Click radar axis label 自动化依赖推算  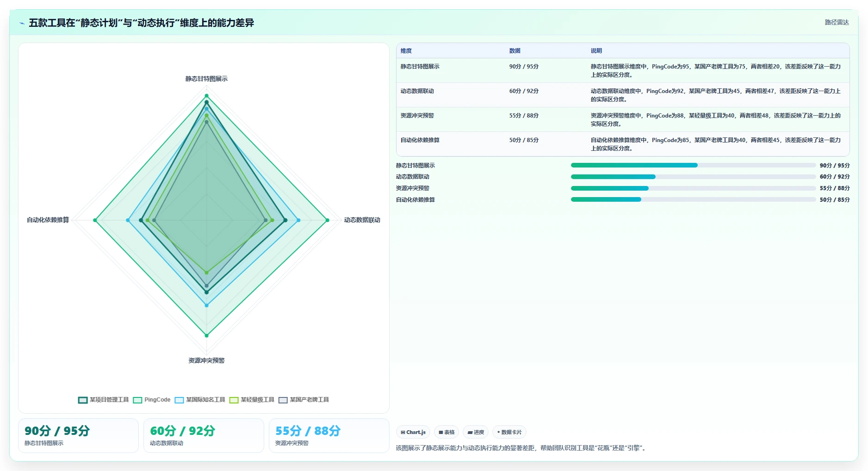[x=48, y=220]
